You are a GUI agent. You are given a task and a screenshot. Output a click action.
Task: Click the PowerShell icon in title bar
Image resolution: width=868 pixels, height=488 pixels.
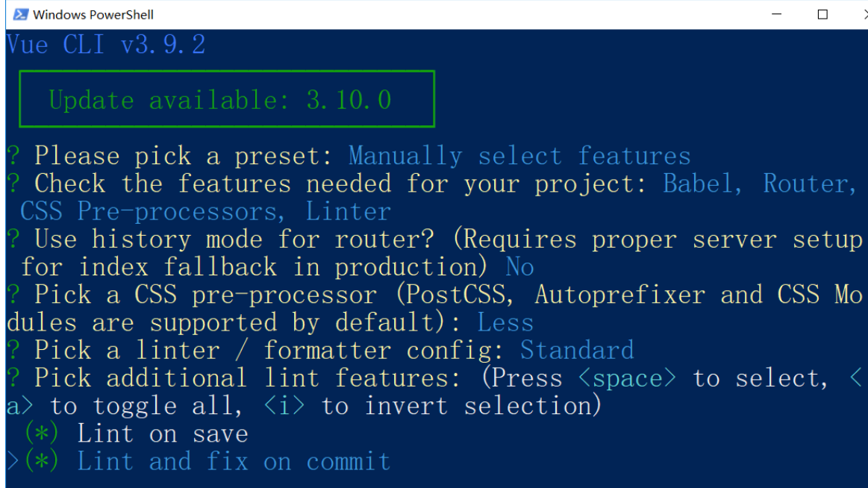click(x=20, y=14)
